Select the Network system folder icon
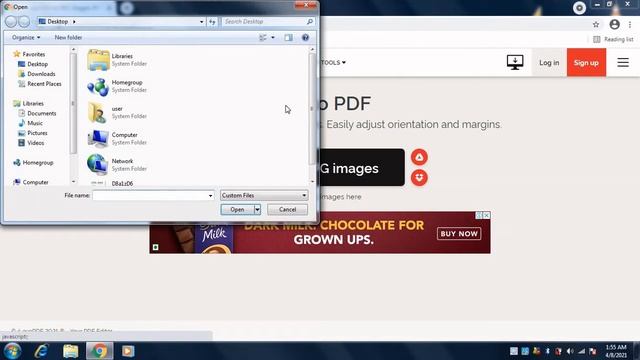Screen dimensions: 640x360 [97, 164]
